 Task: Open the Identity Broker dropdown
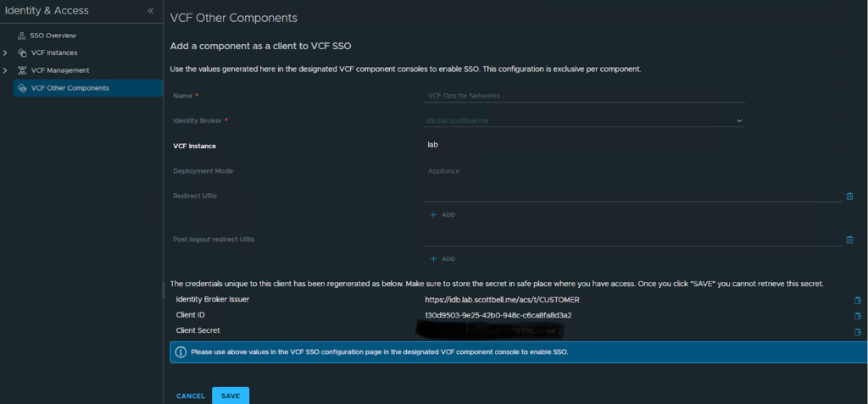pos(584,120)
